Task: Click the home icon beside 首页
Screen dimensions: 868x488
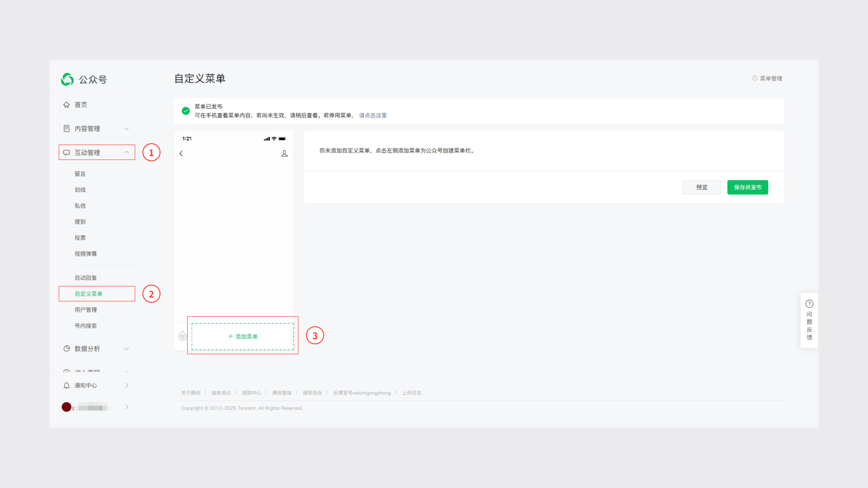Action: [66, 105]
